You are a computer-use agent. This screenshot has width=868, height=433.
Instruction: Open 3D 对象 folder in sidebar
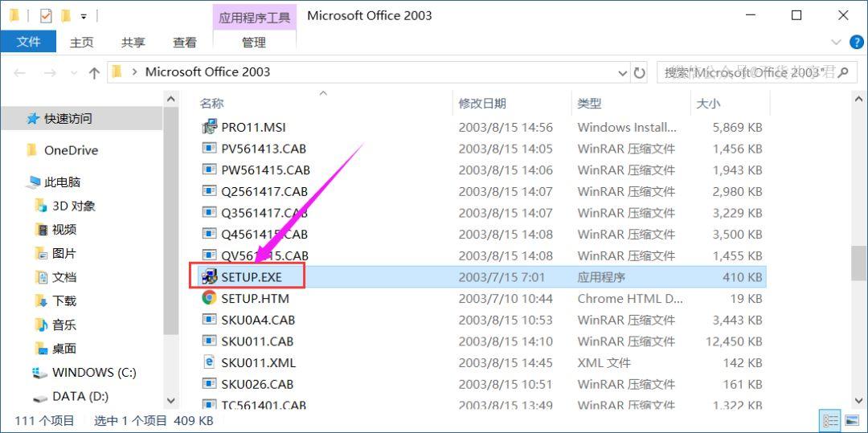click(74, 206)
